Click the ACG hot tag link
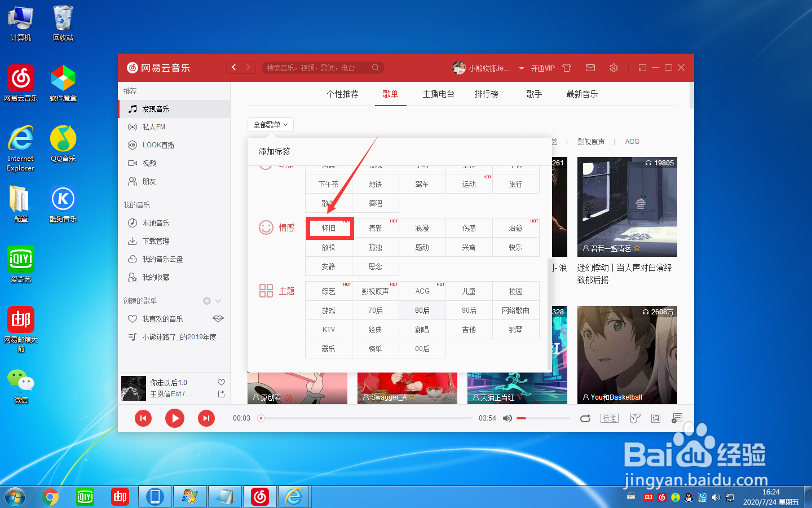This screenshot has width=812, height=508. (x=632, y=142)
